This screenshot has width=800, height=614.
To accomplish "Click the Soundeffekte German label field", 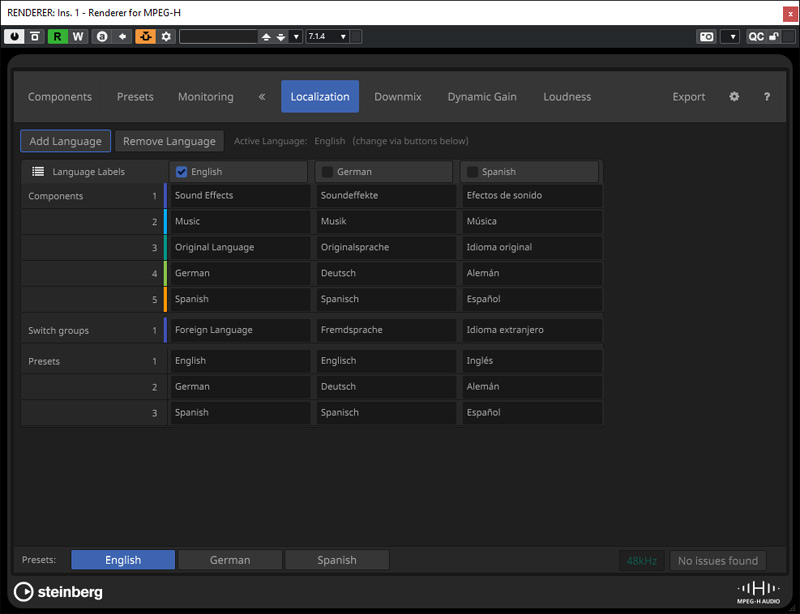I will (x=386, y=196).
